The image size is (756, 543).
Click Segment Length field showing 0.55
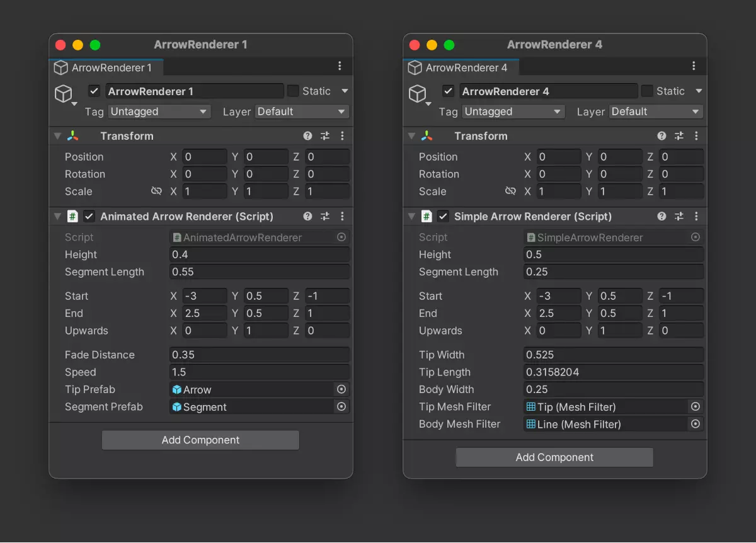[260, 272]
